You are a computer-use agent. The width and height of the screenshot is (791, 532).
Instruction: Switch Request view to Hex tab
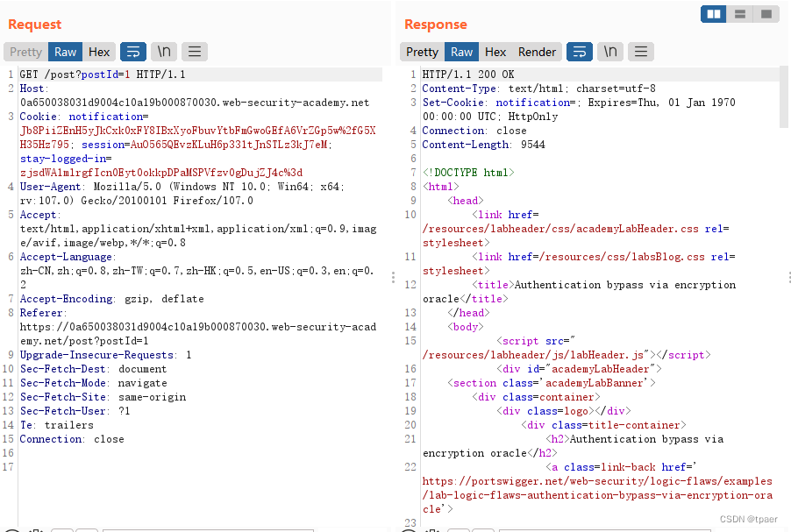click(x=99, y=52)
